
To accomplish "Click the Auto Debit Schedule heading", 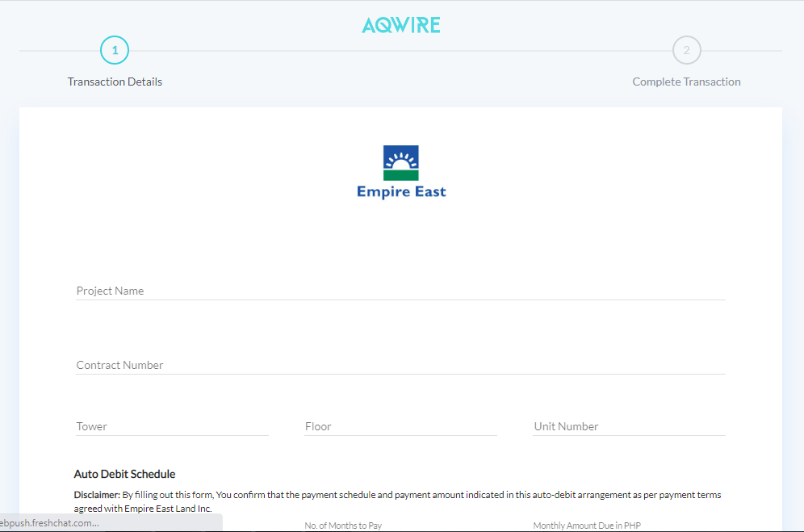I will click(x=124, y=474).
